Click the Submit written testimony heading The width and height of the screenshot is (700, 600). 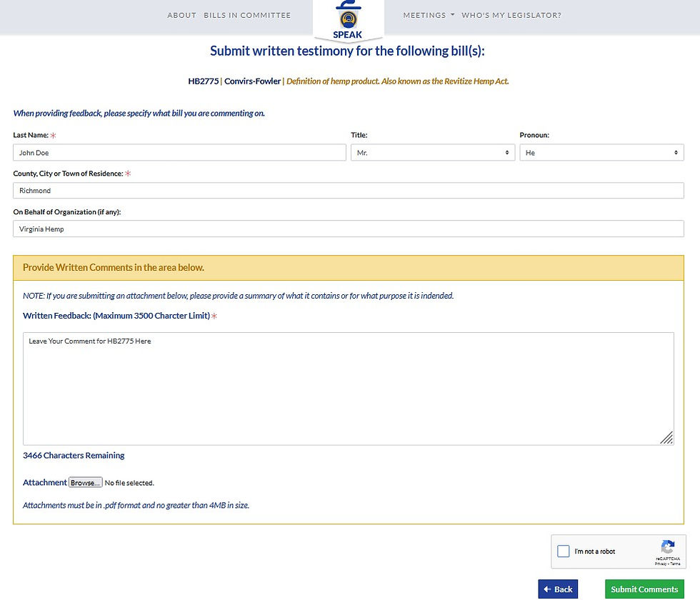click(x=347, y=51)
